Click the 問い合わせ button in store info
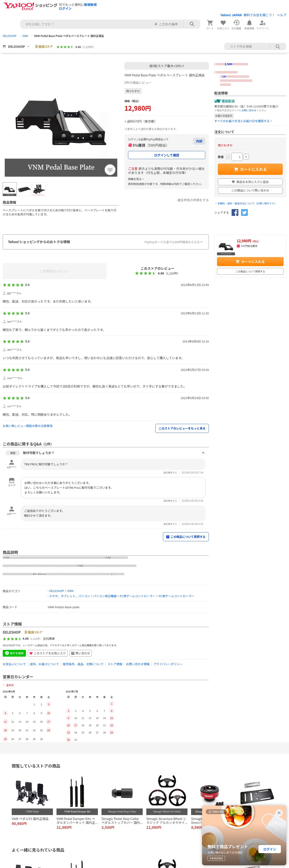 [80, 653]
